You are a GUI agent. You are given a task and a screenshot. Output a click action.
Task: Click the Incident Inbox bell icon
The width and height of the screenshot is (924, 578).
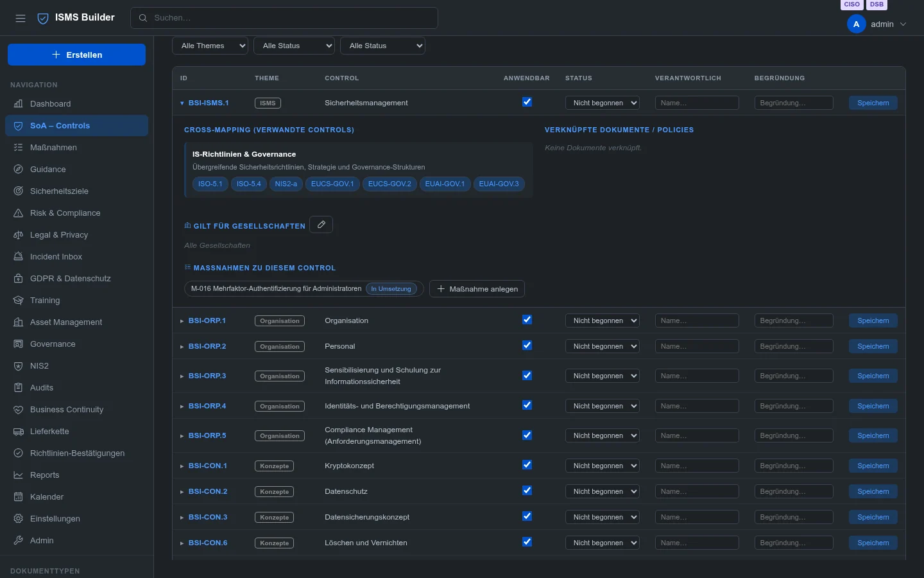(x=18, y=257)
